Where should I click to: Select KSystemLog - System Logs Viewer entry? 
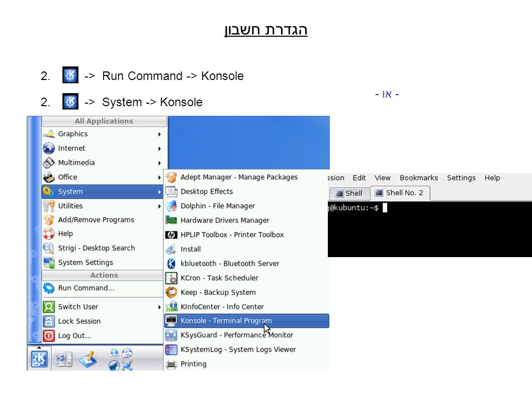[247, 349]
